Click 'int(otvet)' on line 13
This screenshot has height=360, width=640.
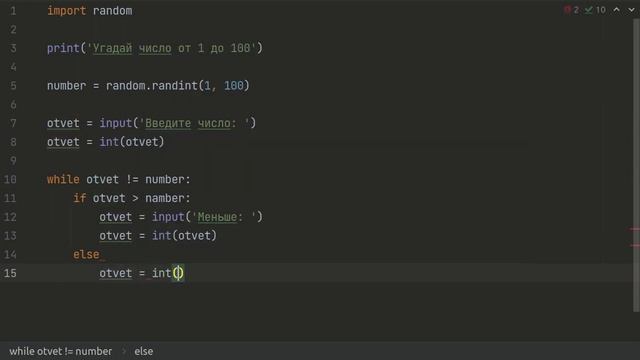pos(184,236)
